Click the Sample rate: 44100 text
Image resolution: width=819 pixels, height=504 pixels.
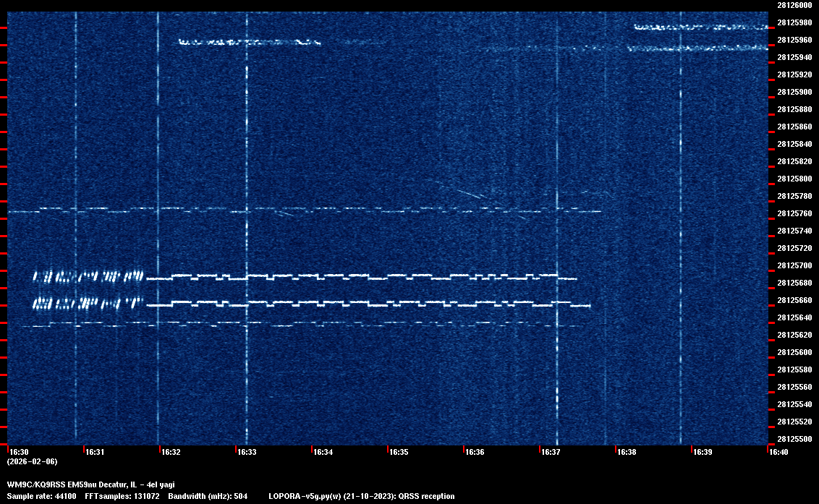click(41, 496)
